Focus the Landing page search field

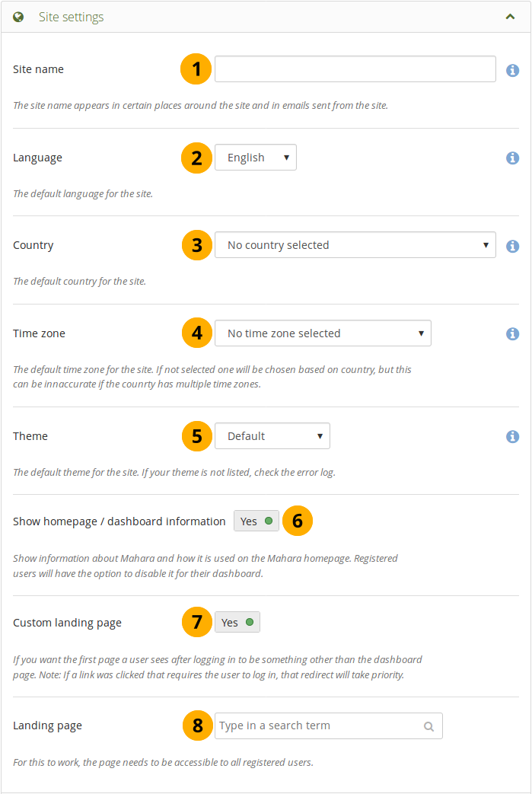[x=320, y=725]
